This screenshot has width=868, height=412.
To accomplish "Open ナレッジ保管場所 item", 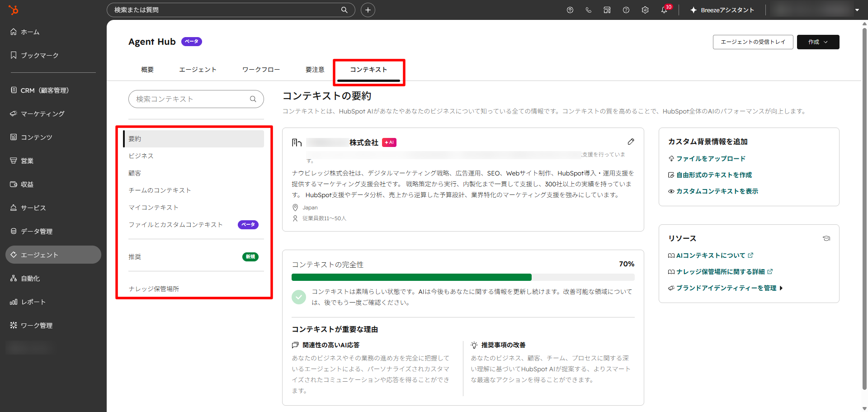I will [194, 289].
